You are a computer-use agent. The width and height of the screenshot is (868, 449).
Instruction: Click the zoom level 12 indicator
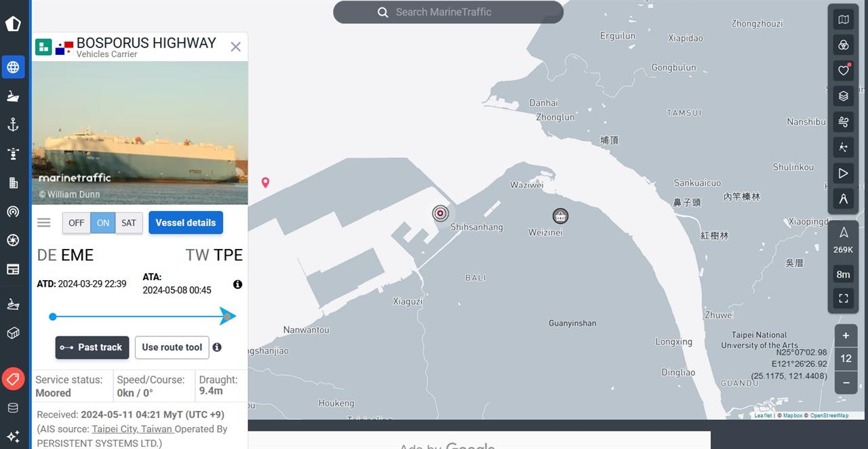tap(846, 359)
